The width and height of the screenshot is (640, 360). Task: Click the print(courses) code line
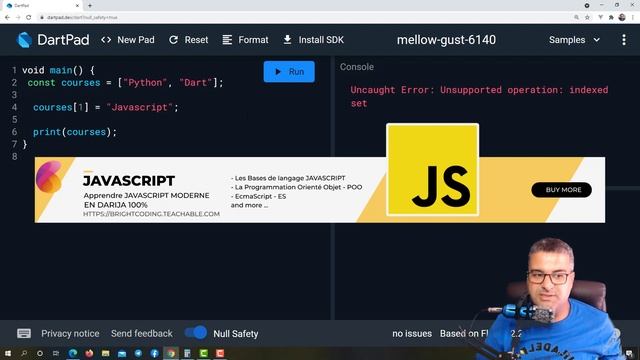[x=75, y=132]
